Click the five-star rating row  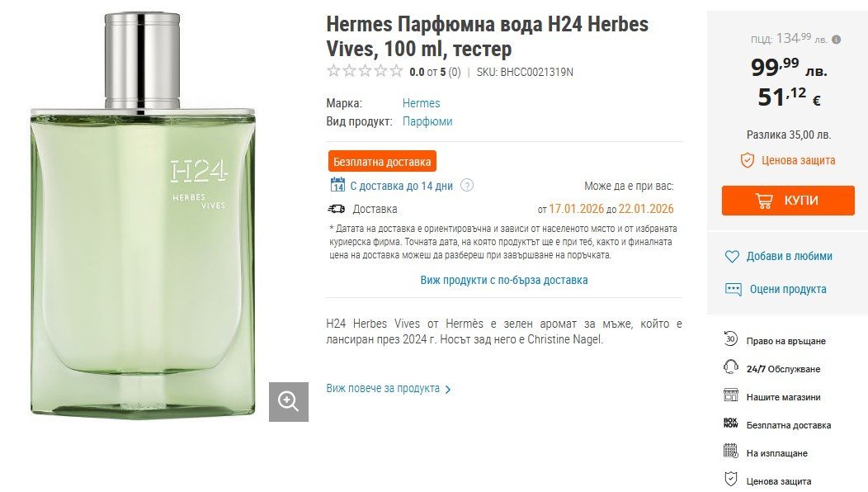[x=365, y=71]
